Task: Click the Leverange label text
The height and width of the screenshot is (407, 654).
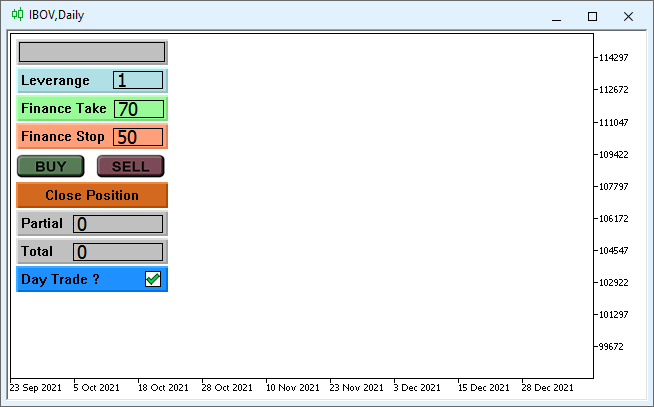Action: (x=55, y=81)
